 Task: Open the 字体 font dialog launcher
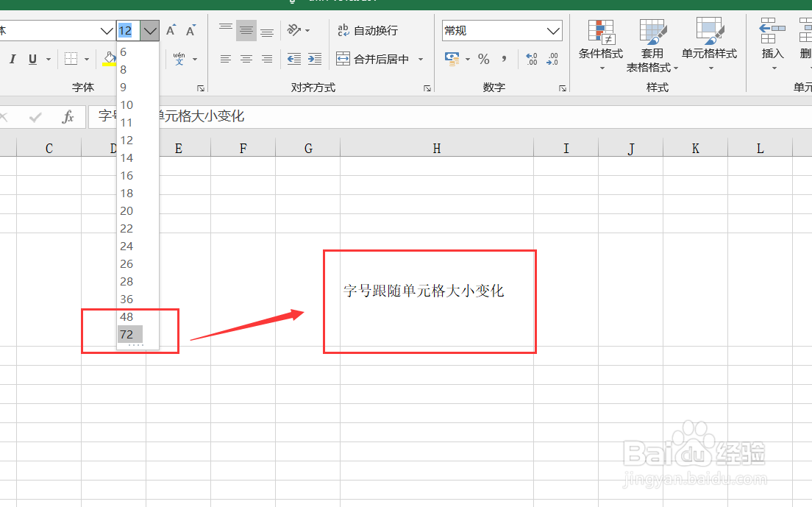[x=201, y=88]
